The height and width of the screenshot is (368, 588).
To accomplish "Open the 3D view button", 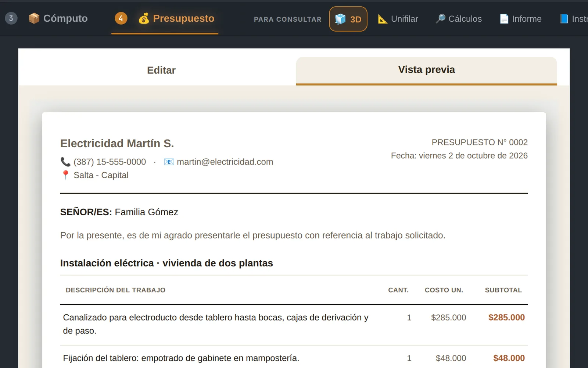I will (348, 19).
